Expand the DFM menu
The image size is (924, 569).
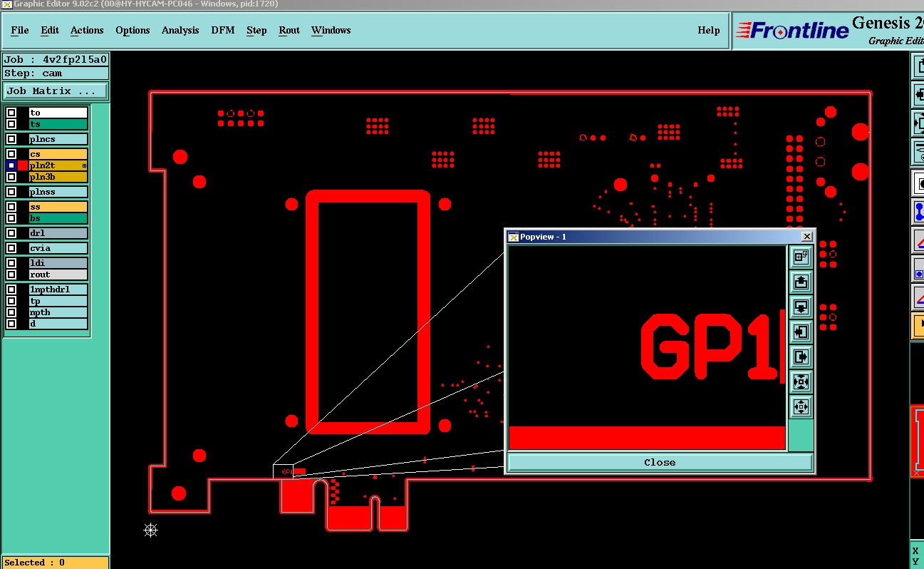tap(222, 30)
